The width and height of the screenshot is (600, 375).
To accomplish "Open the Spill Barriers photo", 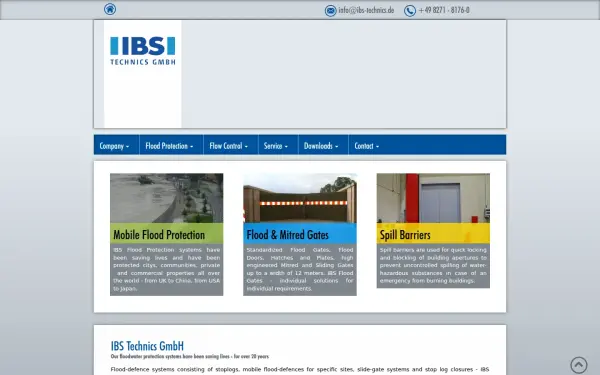I will pyautogui.click(x=433, y=198).
